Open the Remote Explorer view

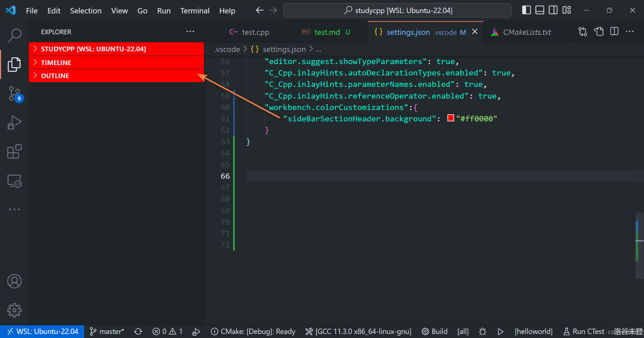[x=14, y=181]
